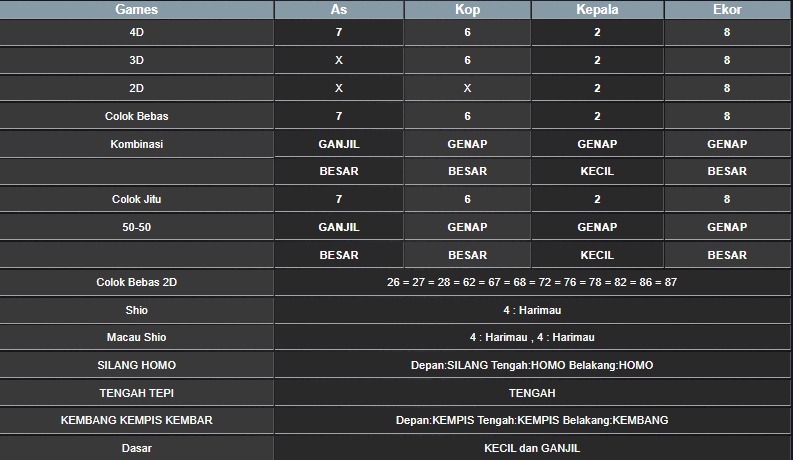The height and width of the screenshot is (460, 793).
Task: Select the As column header
Action: 339,10
